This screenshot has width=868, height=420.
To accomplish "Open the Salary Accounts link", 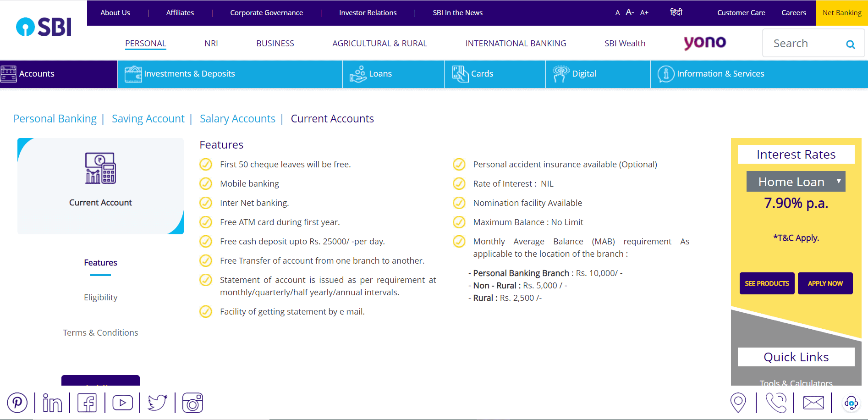I will coord(237,118).
